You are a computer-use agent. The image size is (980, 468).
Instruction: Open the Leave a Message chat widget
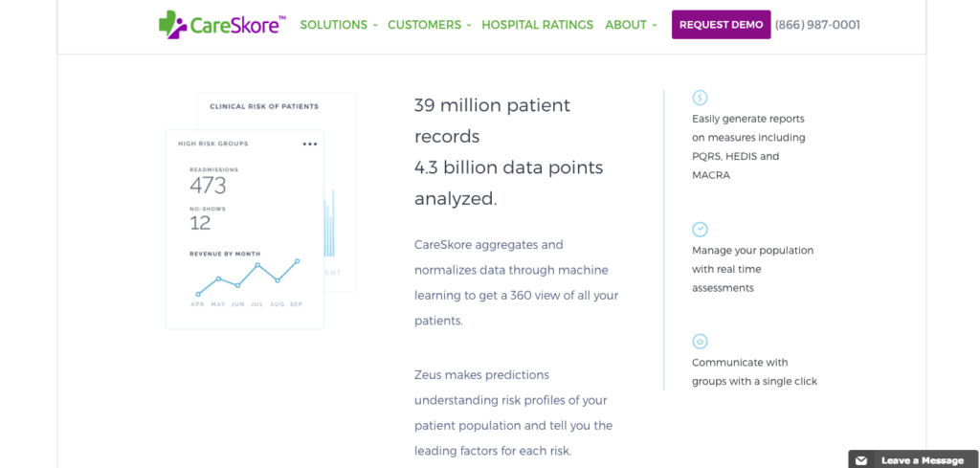(x=922, y=460)
